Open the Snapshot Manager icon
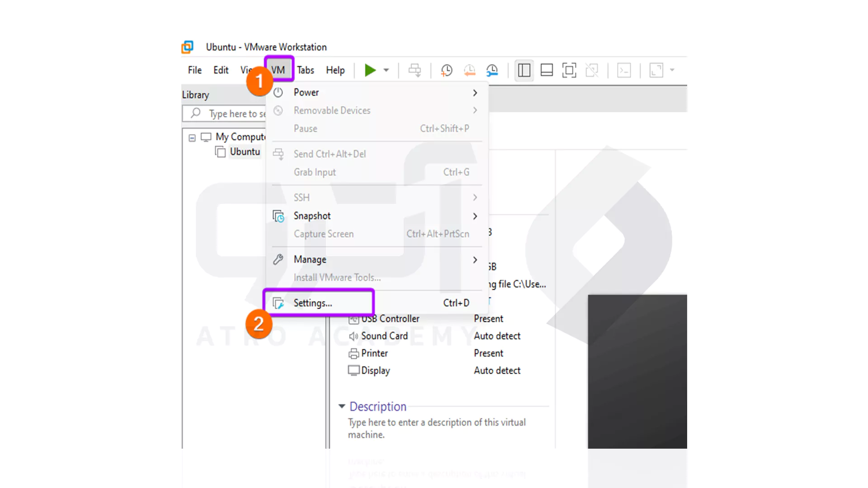This screenshot has width=868, height=488. point(492,70)
